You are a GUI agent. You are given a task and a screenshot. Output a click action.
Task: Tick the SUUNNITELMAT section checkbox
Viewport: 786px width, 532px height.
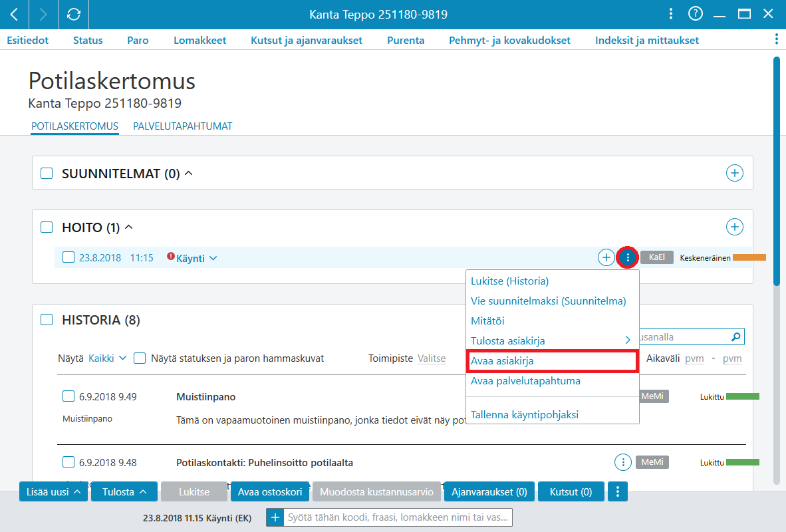click(x=47, y=174)
